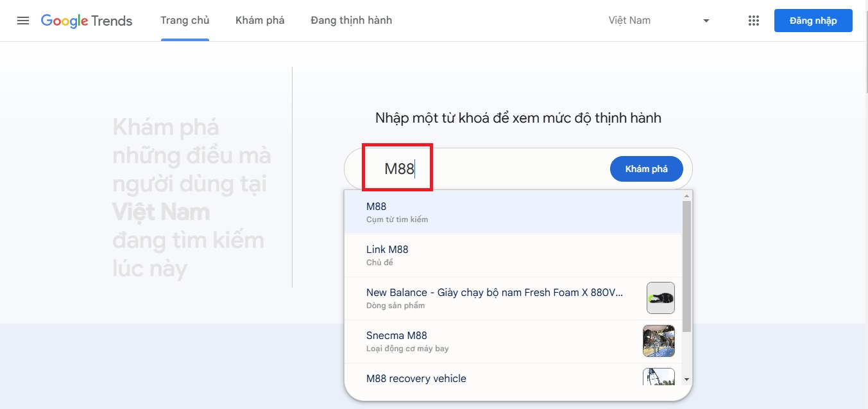Click the New Balance shoe thumbnail
868x409 pixels.
coord(660,298)
